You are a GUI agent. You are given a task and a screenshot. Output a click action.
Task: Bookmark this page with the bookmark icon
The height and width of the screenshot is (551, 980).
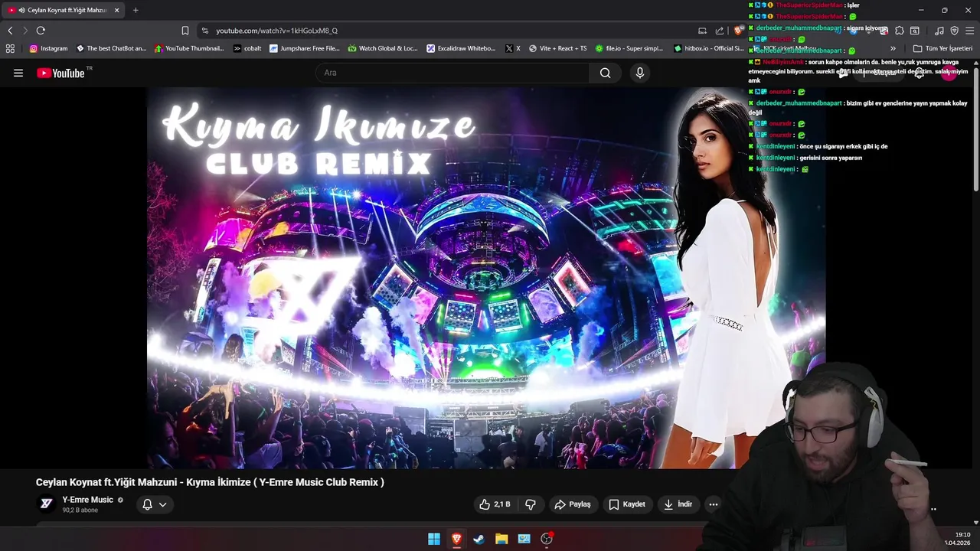185,31
